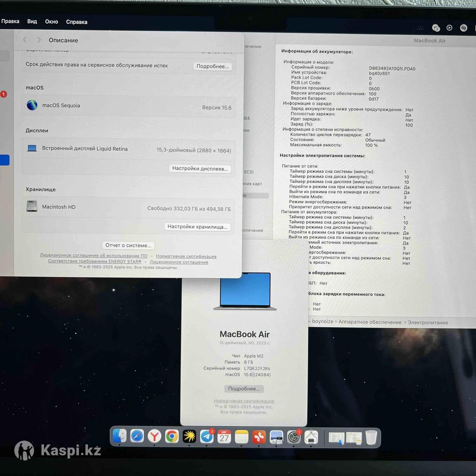Go back using the left chevron in Описание
Image resolution: width=476 pixels, height=476 pixels.
tap(25, 40)
